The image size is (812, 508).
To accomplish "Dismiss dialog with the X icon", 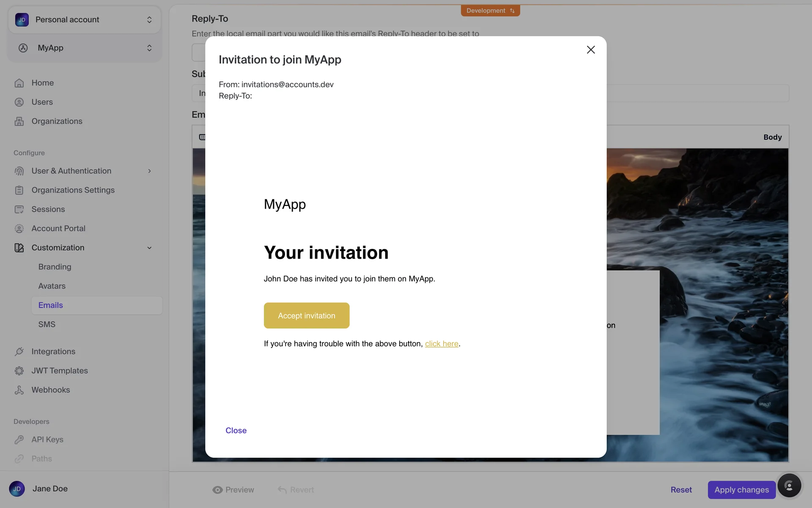I will (x=591, y=50).
